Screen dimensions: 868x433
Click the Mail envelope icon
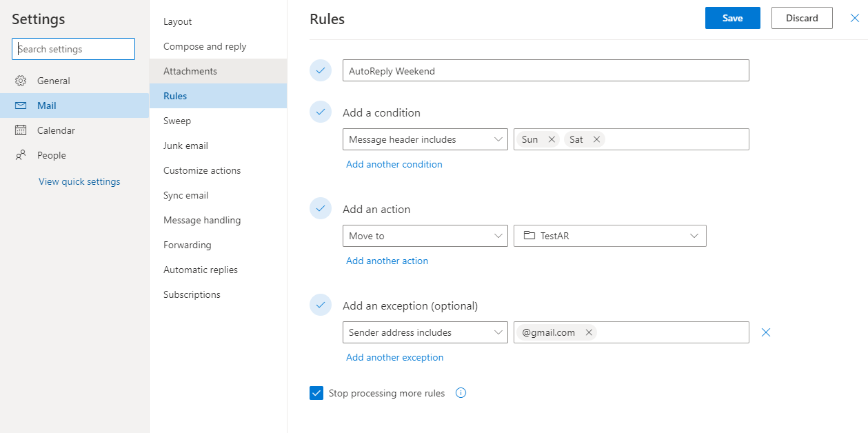(21, 105)
